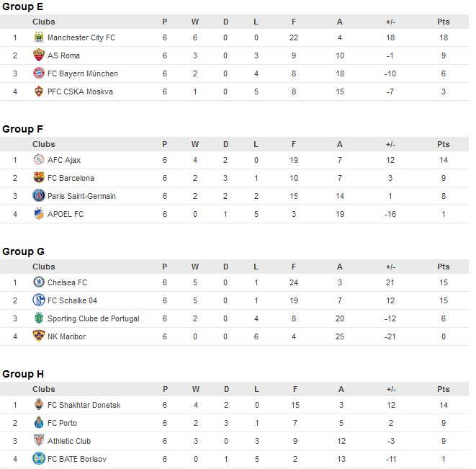The height and width of the screenshot is (469, 476).
Task: Click the Group E Pts column header
Action: tap(443, 22)
